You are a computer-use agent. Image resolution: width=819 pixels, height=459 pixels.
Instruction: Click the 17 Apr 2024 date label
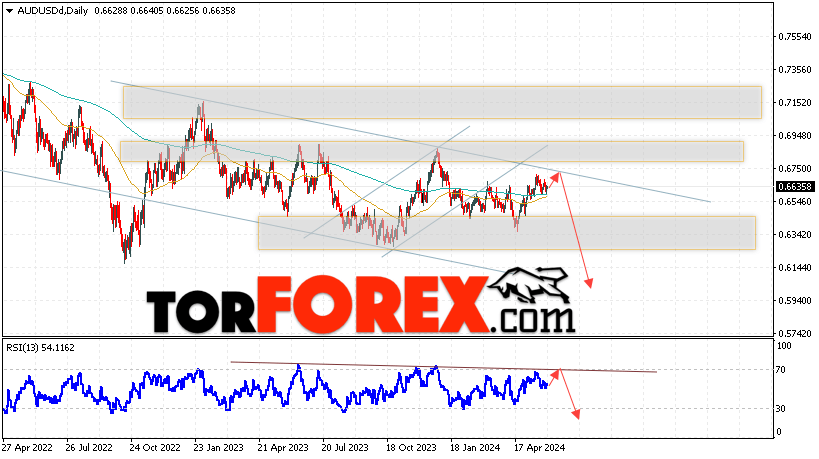tap(540, 448)
